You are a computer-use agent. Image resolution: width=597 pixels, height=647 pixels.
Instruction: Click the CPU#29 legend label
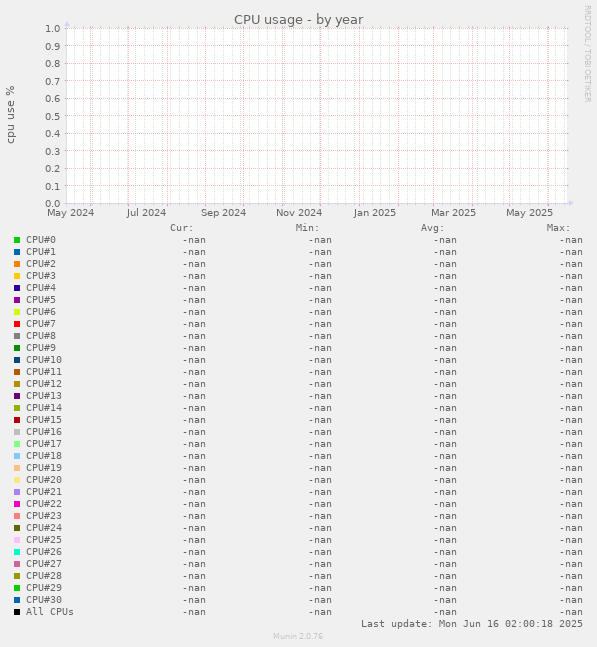(x=44, y=587)
